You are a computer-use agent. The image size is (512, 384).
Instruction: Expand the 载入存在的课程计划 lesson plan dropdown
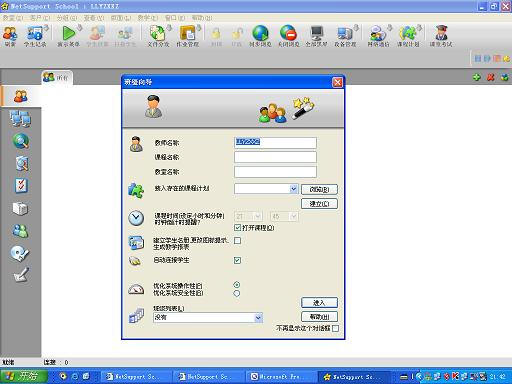[x=293, y=189]
